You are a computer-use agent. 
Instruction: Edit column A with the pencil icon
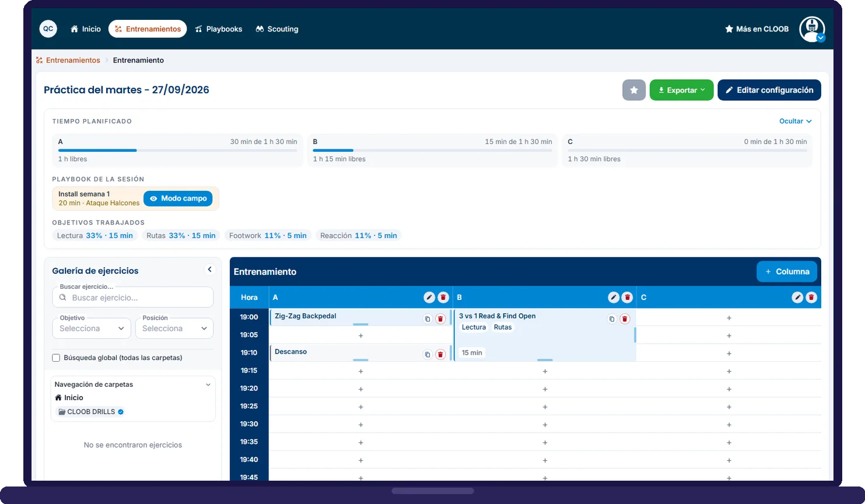[x=429, y=297]
